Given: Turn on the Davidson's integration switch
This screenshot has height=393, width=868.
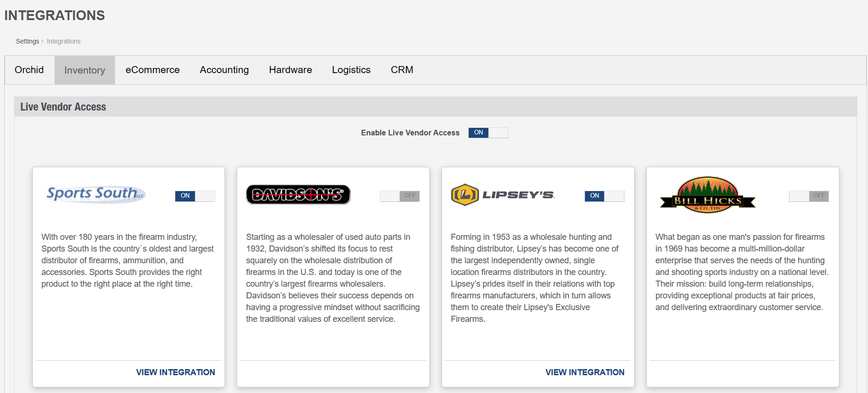Looking at the screenshot, I should pos(400,196).
